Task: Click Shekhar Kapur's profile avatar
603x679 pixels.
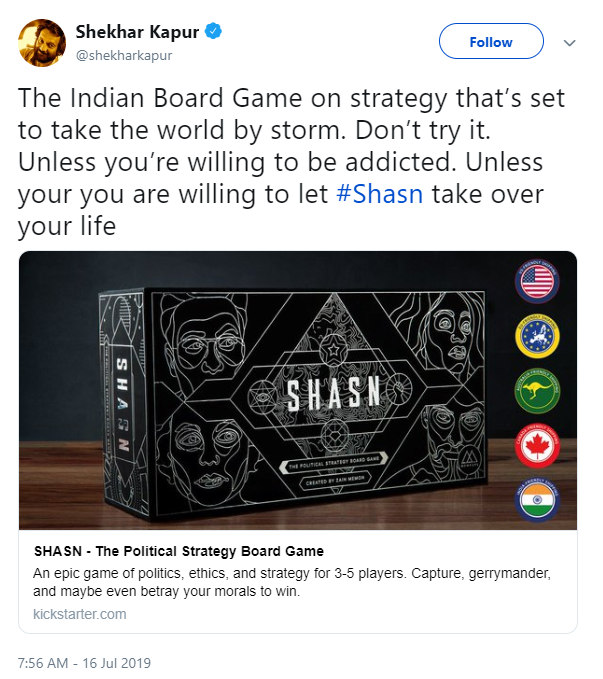Action: click(42, 43)
